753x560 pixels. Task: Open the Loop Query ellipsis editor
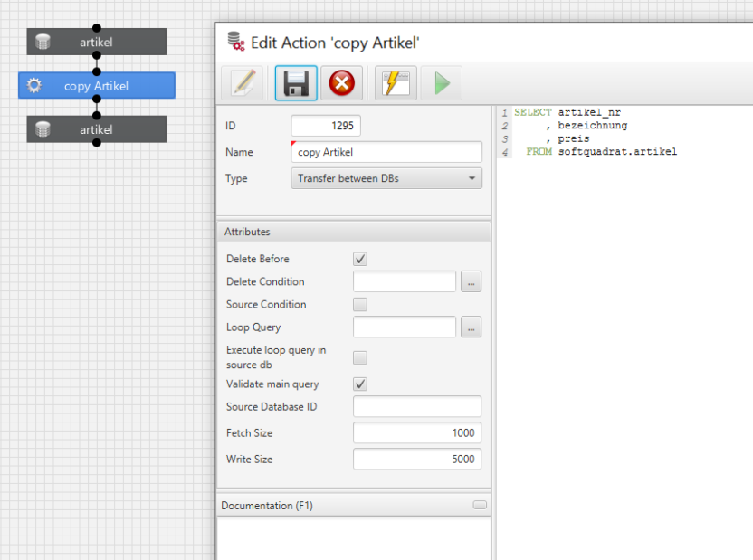click(x=471, y=327)
